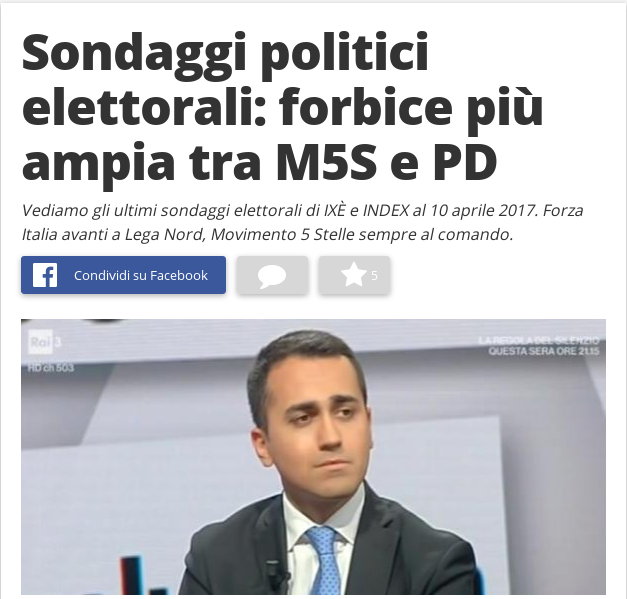
Task: Click the star count number 5
Action: pyautogui.click(x=374, y=276)
